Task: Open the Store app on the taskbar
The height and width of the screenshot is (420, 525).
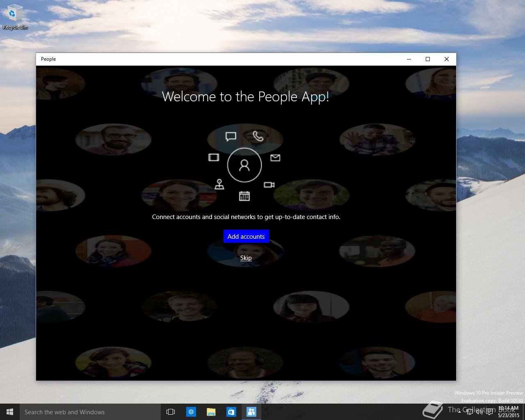Action: (231, 412)
